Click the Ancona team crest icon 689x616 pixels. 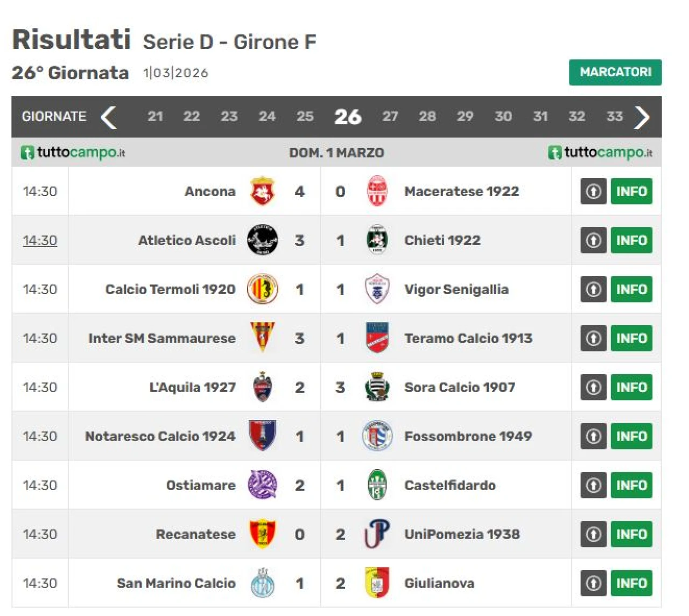[263, 191]
